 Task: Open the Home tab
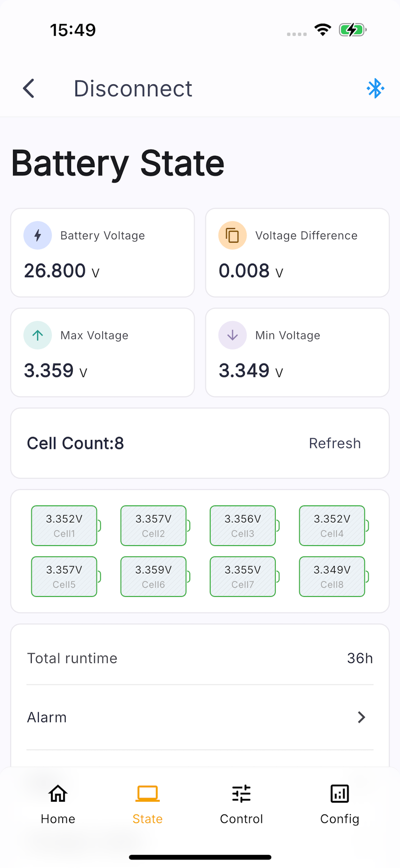pos(58,804)
